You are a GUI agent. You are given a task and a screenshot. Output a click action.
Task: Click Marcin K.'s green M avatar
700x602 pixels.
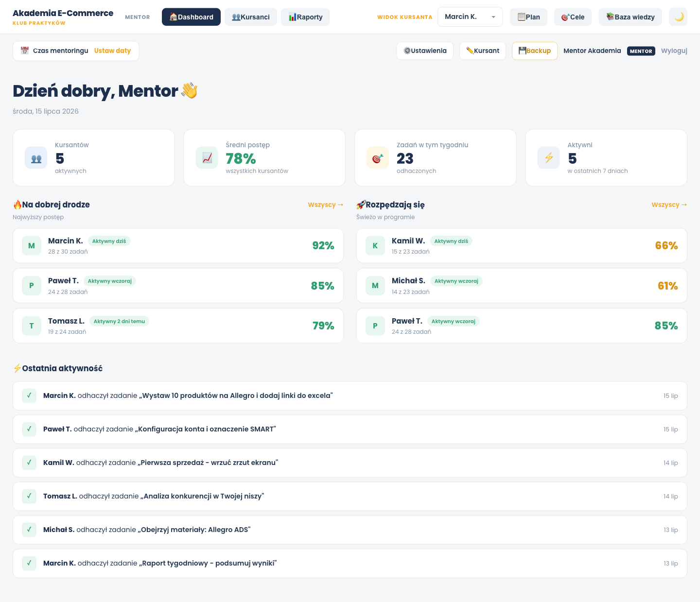click(x=32, y=246)
